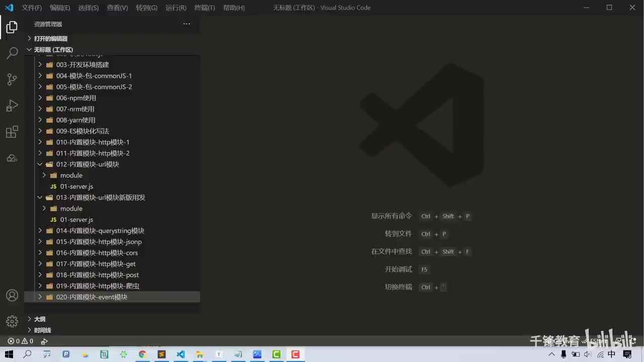This screenshot has height=362, width=644.
Task: Open the 文件(F) menu
Action: tap(32, 8)
